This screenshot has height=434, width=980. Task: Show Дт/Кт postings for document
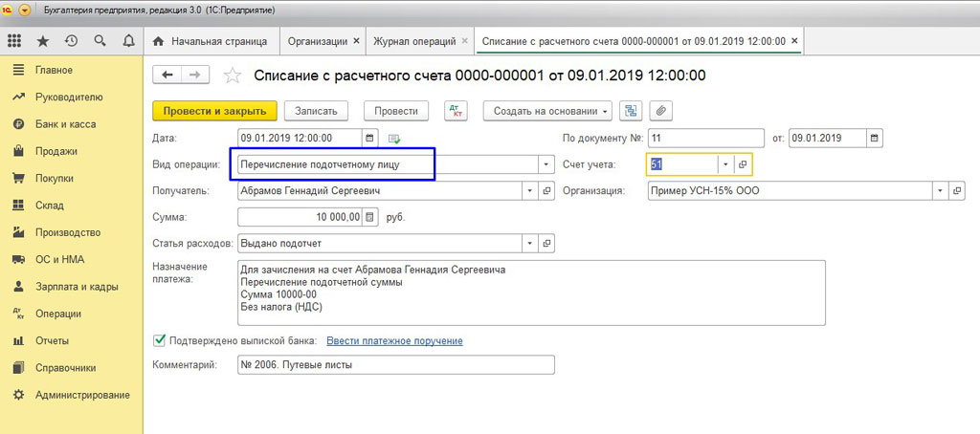pos(457,111)
